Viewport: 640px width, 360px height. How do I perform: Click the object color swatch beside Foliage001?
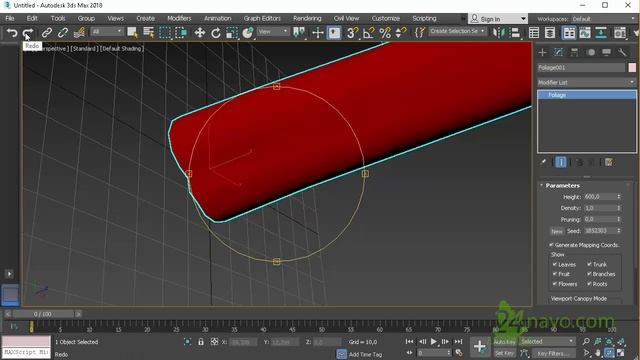coord(632,68)
